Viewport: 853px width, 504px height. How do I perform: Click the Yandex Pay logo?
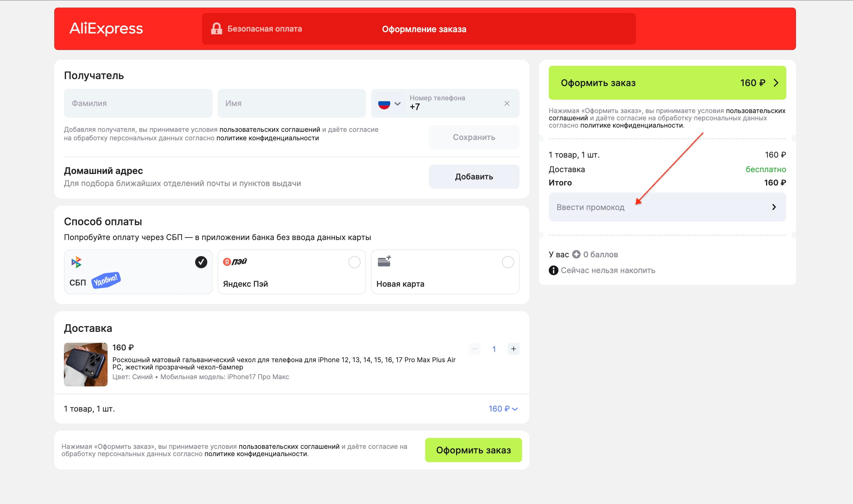click(235, 262)
